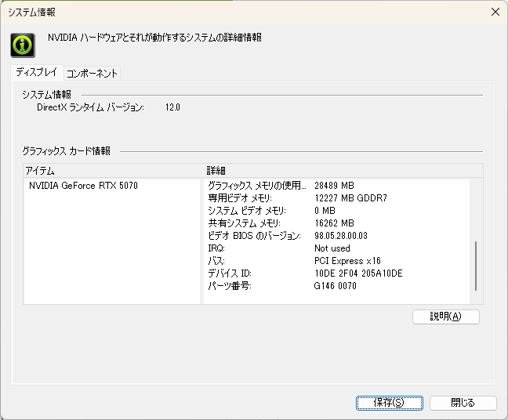Select the パーツ番号 row

pyautogui.click(x=336, y=286)
